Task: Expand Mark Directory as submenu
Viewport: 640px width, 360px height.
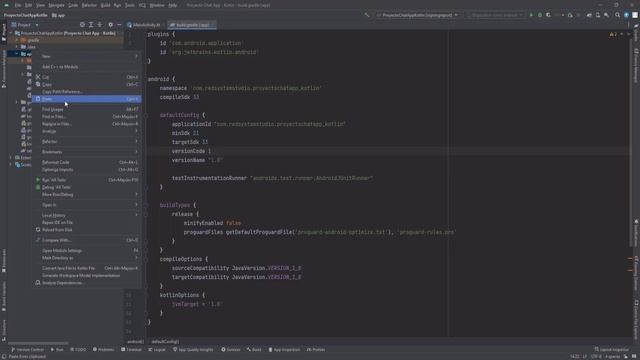Action: (x=87, y=258)
